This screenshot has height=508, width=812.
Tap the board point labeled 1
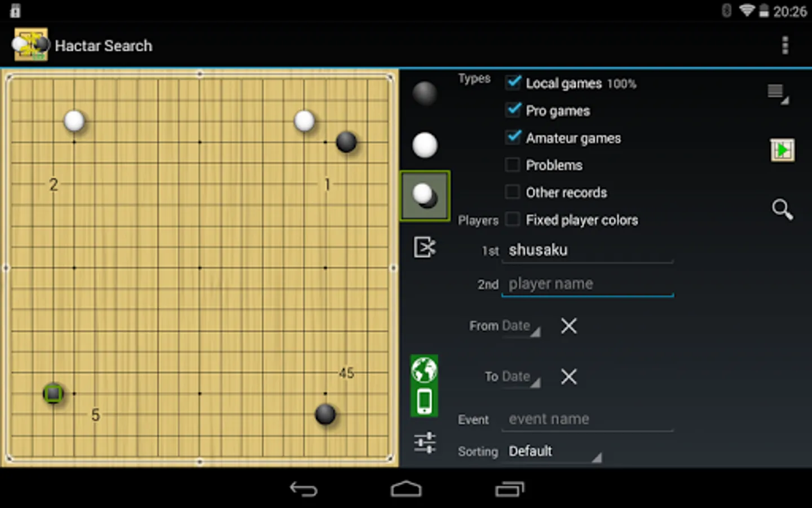[326, 184]
